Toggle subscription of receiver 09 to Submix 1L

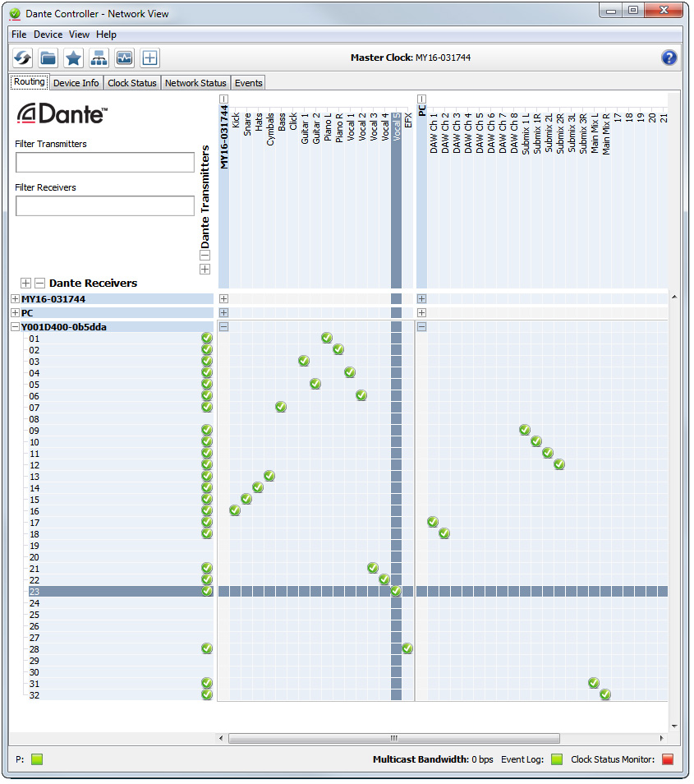525,431
